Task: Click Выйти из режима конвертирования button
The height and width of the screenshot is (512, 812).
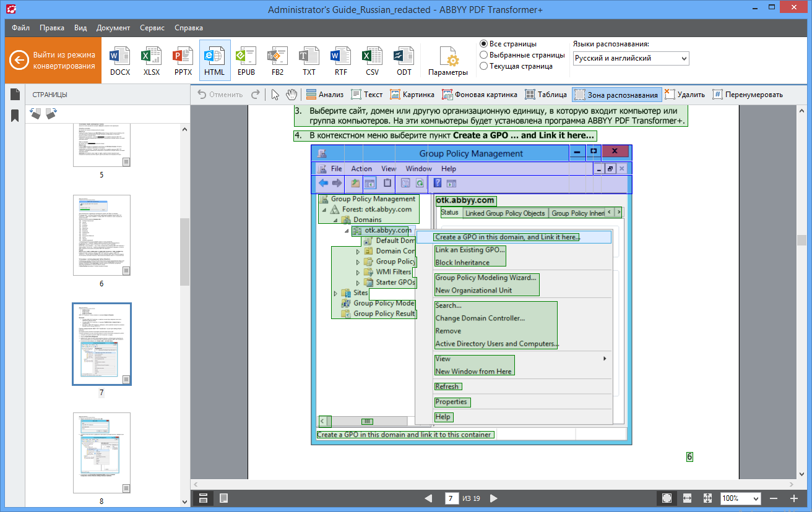Action: pos(53,61)
